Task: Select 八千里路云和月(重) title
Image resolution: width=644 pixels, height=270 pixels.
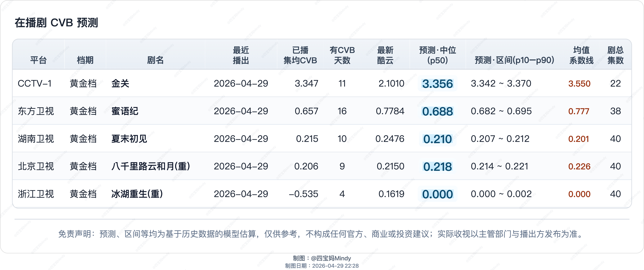Action: tap(150, 166)
